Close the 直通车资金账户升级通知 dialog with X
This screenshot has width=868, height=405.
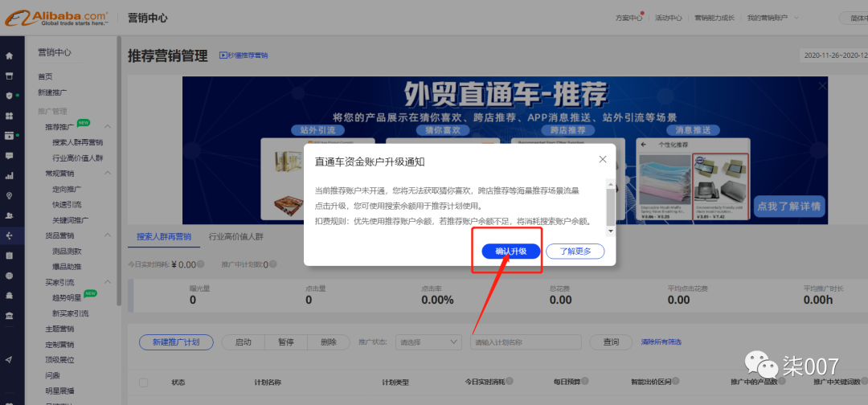click(603, 159)
